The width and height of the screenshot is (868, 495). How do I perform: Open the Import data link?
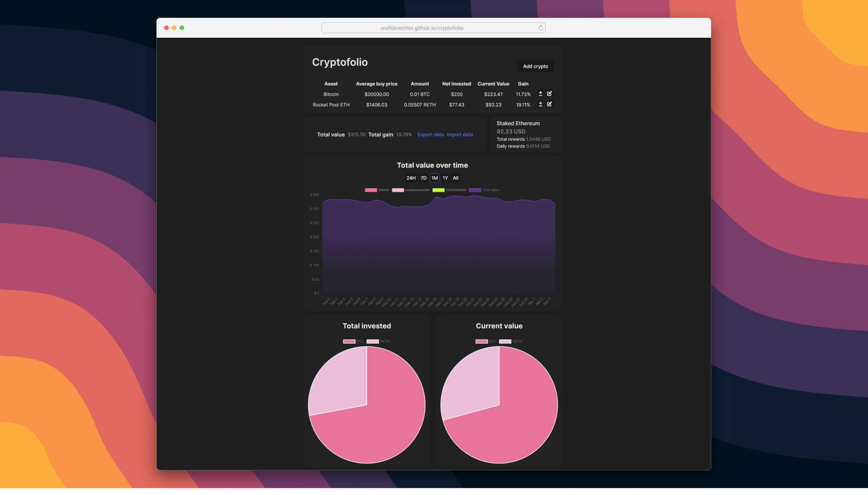(460, 134)
